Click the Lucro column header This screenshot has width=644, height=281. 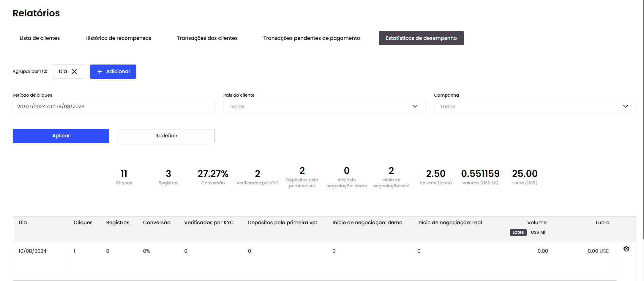point(602,222)
